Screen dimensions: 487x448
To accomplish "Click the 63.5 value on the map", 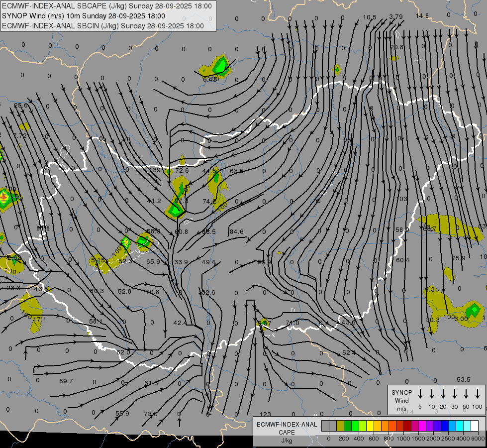I will click(x=236, y=171).
